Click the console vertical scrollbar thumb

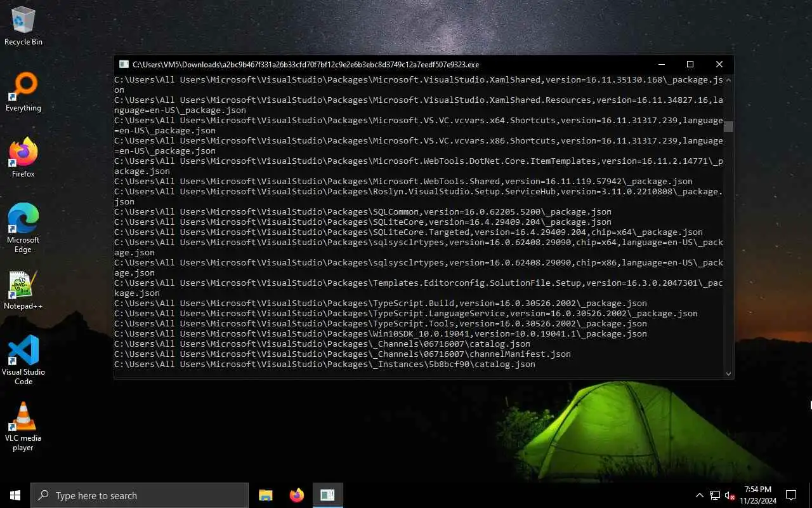tap(728, 126)
